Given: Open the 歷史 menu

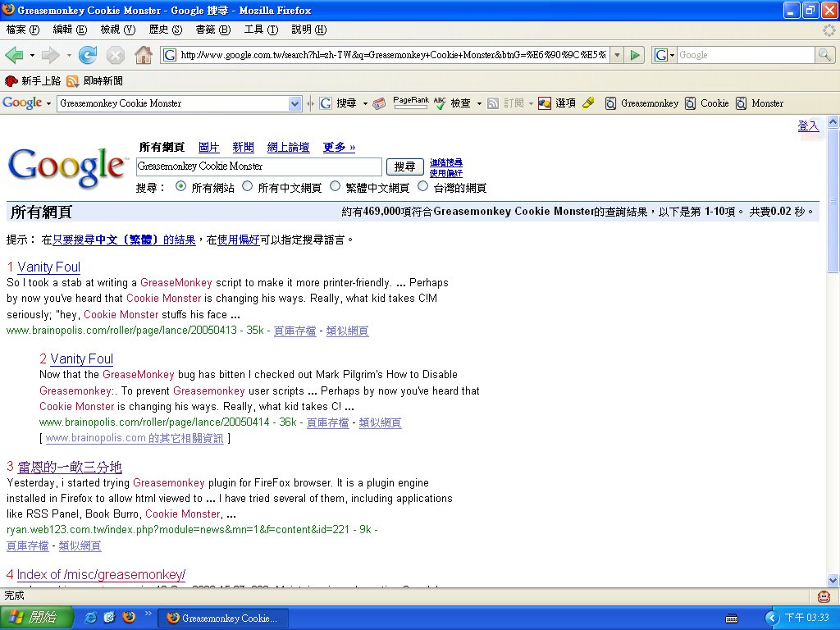Looking at the screenshot, I should [x=166, y=30].
